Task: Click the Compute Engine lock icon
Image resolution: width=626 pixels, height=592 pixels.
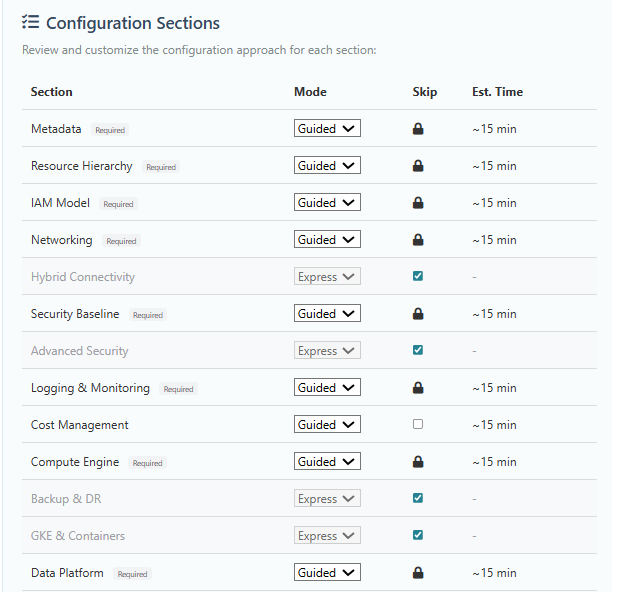Action: click(418, 462)
